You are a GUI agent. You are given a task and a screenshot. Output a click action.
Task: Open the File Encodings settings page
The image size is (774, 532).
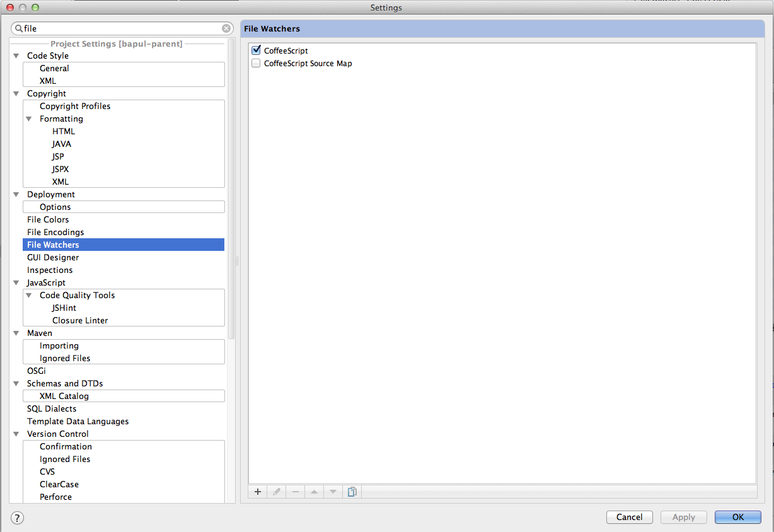[55, 233]
